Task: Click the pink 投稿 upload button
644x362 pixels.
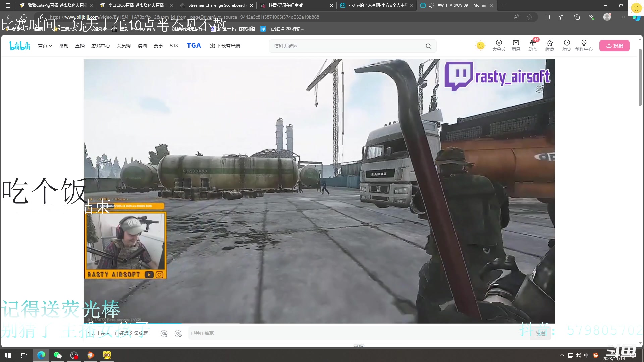Action: [x=614, y=46]
